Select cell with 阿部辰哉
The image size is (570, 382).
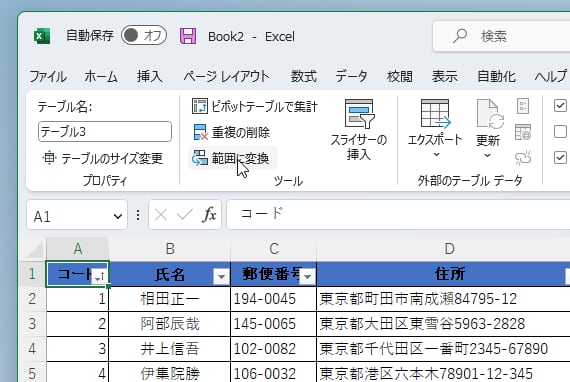tap(170, 324)
